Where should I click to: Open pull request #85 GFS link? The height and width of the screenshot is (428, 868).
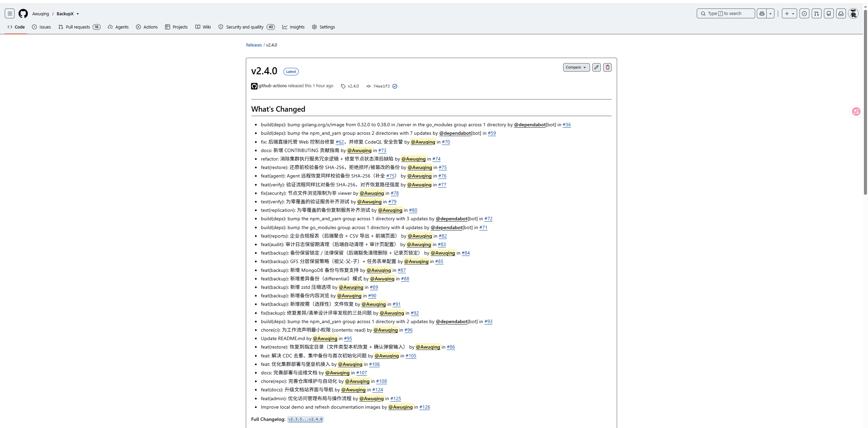coord(439,261)
